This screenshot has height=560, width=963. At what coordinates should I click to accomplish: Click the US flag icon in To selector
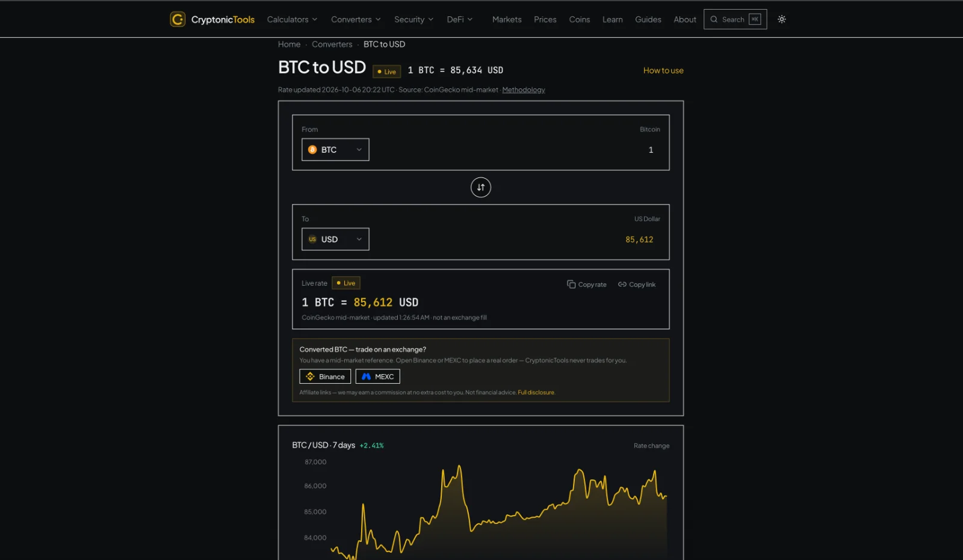pos(312,239)
